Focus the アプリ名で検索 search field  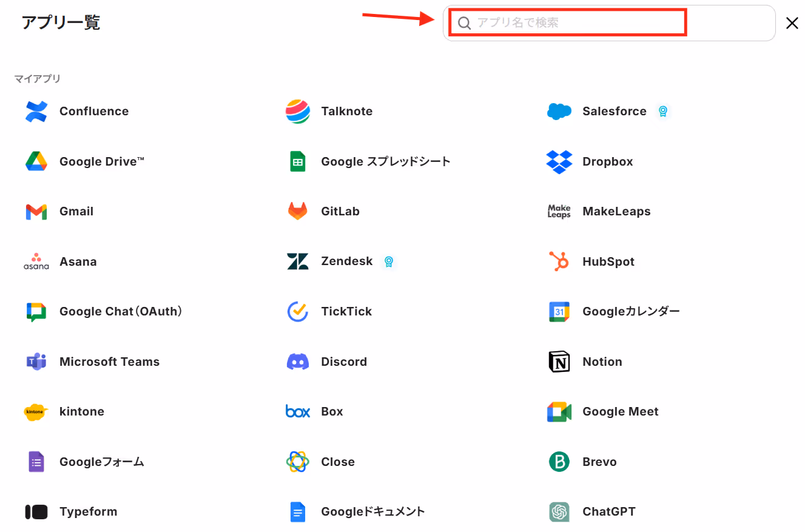(609, 23)
